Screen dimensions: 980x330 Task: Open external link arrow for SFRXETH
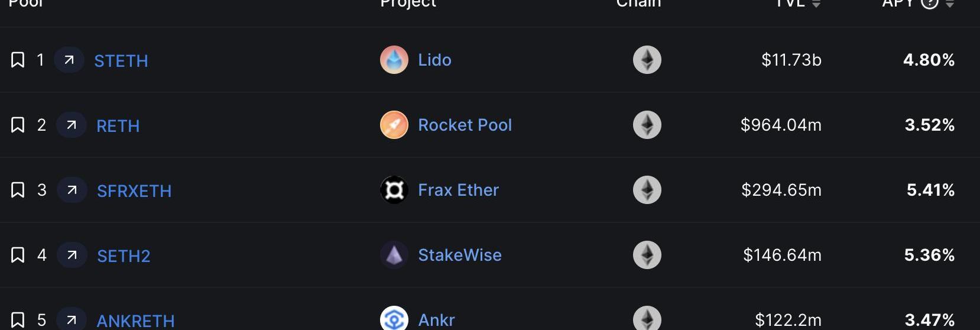pos(72,190)
